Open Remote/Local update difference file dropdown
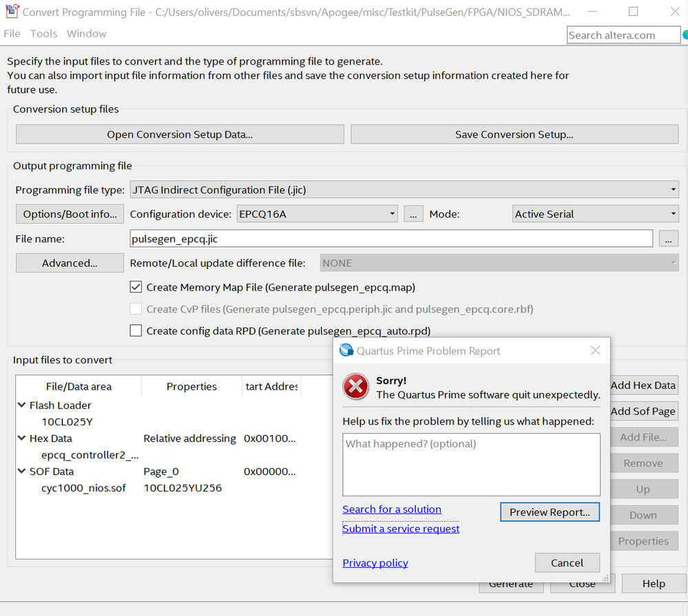 click(499, 263)
